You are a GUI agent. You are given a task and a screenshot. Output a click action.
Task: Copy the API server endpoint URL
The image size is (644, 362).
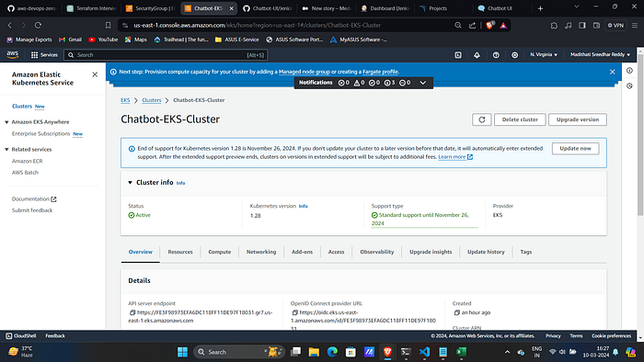click(132, 312)
